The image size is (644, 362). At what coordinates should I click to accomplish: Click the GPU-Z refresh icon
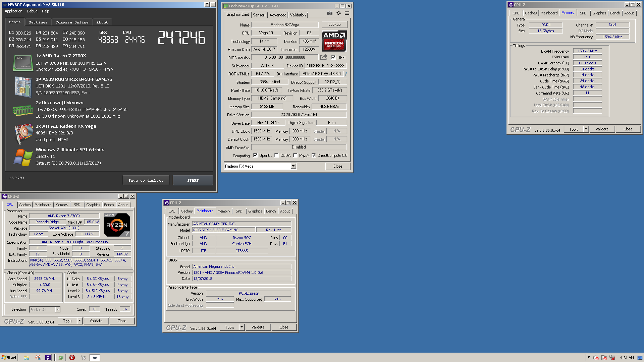pyautogui.click(x=338, y=13)
